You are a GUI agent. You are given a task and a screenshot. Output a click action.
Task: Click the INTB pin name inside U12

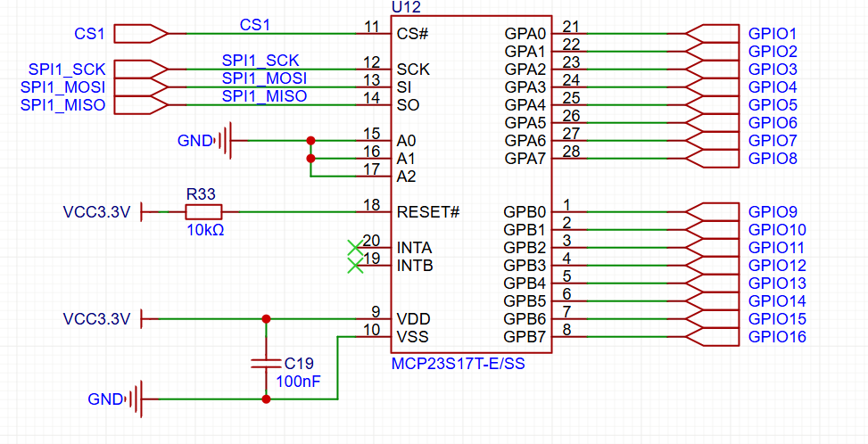click(x=415, y=266)
